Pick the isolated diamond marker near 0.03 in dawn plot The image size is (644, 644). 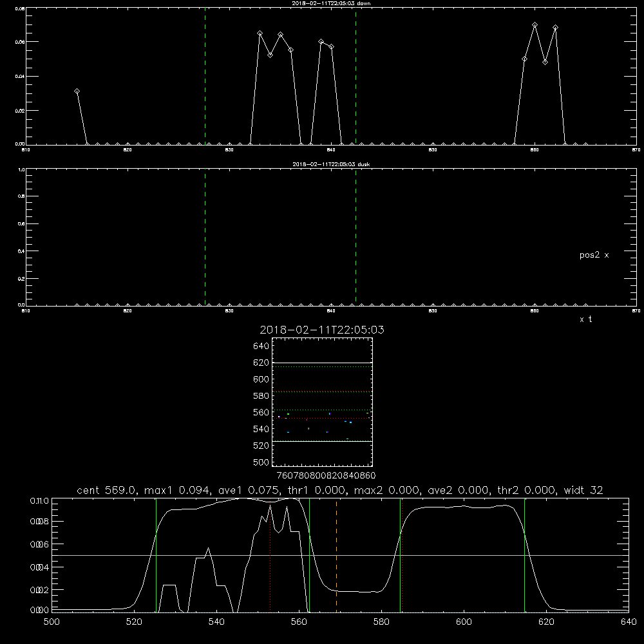pyautogui.click(x=77, y=91)
